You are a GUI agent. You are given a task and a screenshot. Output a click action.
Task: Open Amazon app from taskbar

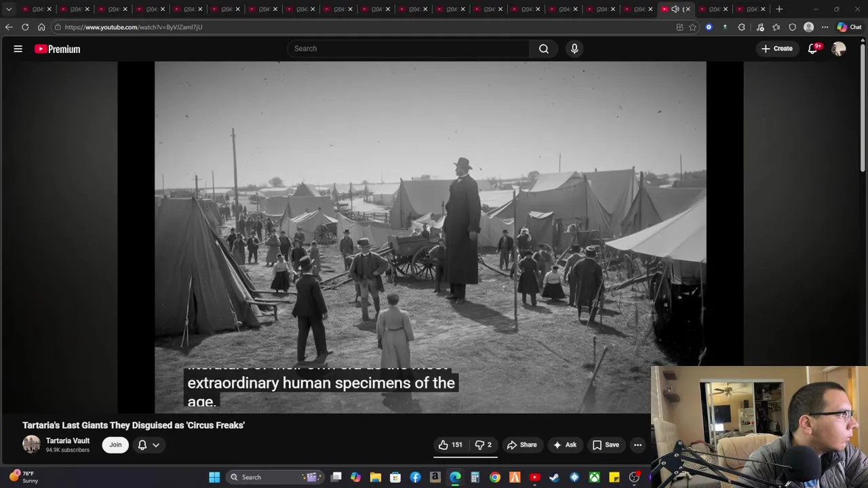tap(435, 477)
